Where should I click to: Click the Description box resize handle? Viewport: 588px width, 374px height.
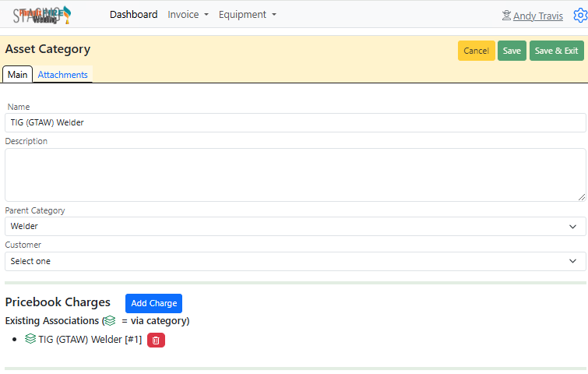pos(582,197)
